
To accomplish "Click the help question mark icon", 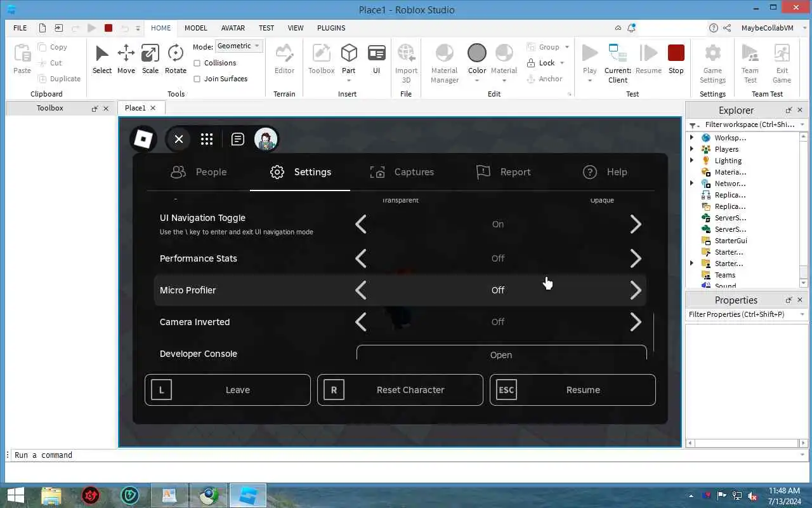I will click(x=714, y=28).
